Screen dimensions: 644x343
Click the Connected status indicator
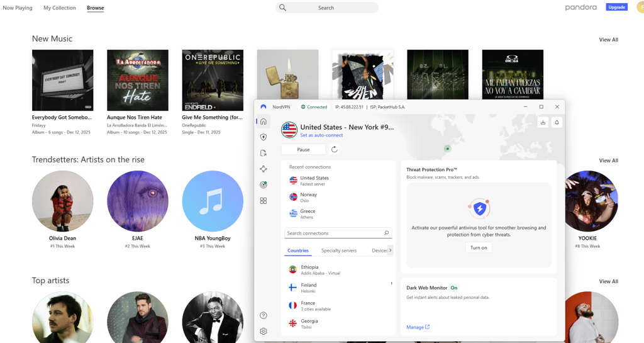(314, 107)
